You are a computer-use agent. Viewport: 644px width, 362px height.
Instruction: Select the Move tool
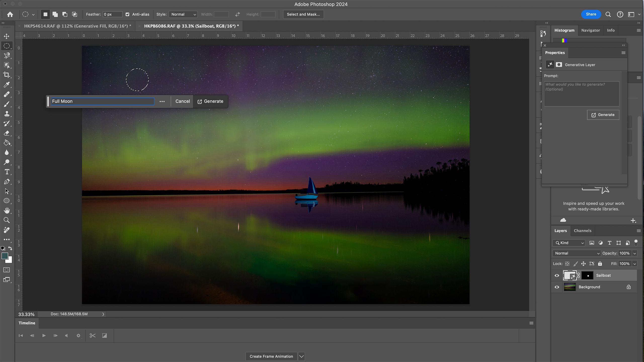7,36
